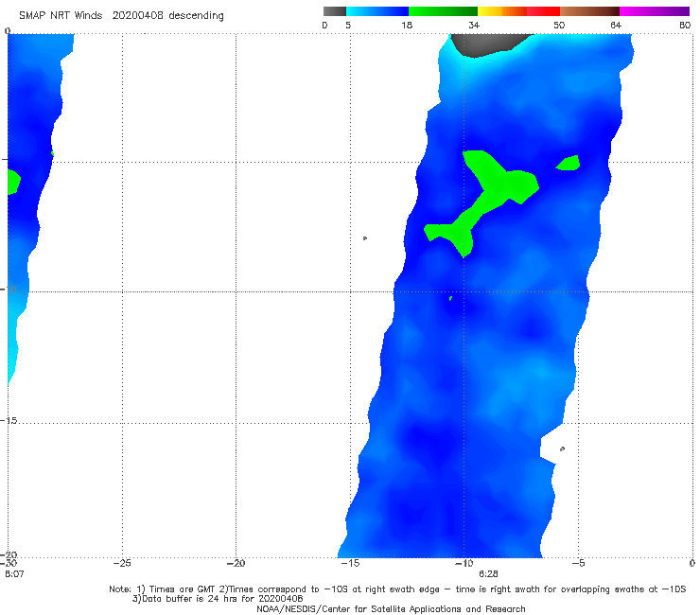Click the title text 'SMAP NRT Winds'
This screenshot has height=615, width=700.
(61, 16)
